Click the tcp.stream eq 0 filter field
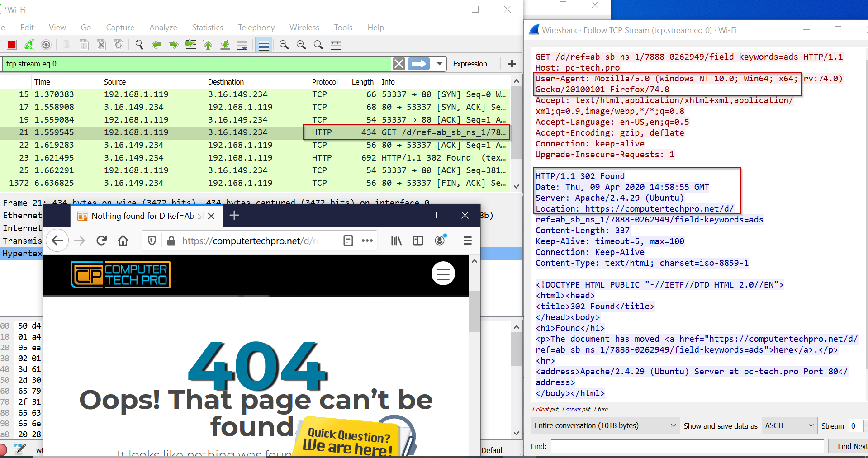This screenshot has height=458, width=868. (197, 64)
